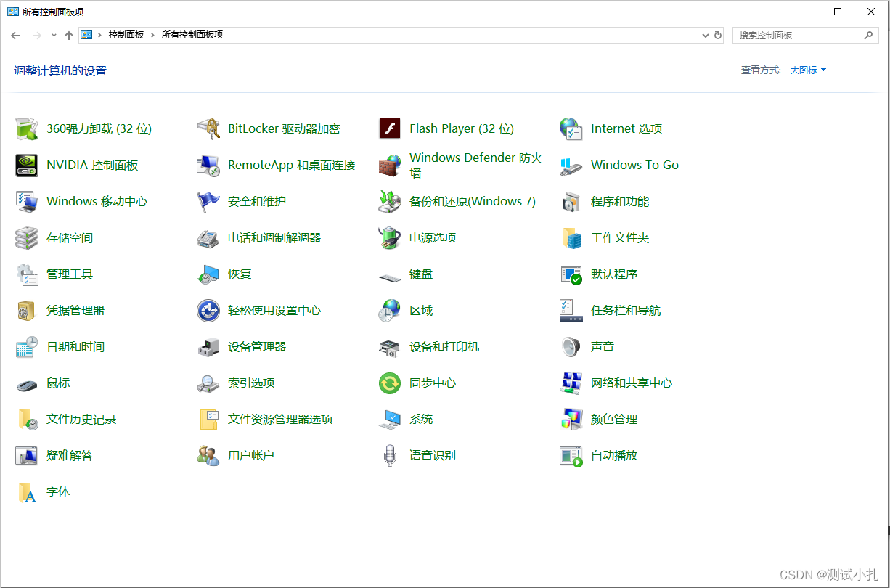Image resolution: width=890 pixels, height=588 pixels.
Task: Focus the 搜索控制面板 search box
Action: 806,35
